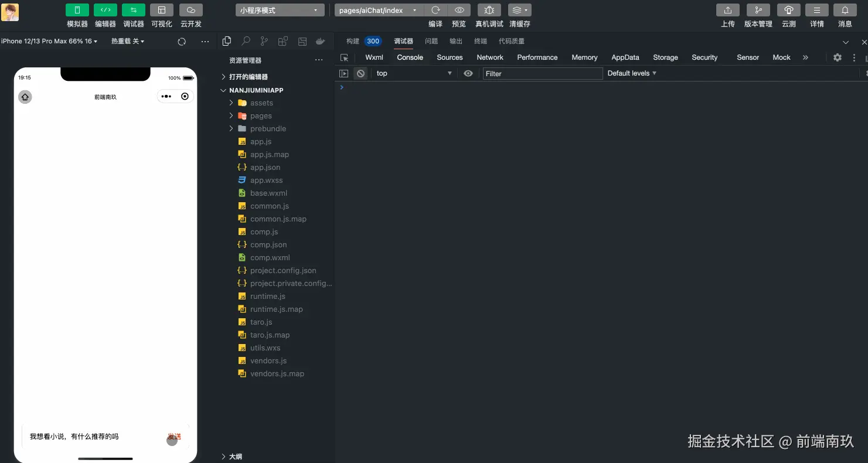The height and width of the screenshot is (463, 868).
Task: Open the top context dropdown
Action: tap(414, 73)
